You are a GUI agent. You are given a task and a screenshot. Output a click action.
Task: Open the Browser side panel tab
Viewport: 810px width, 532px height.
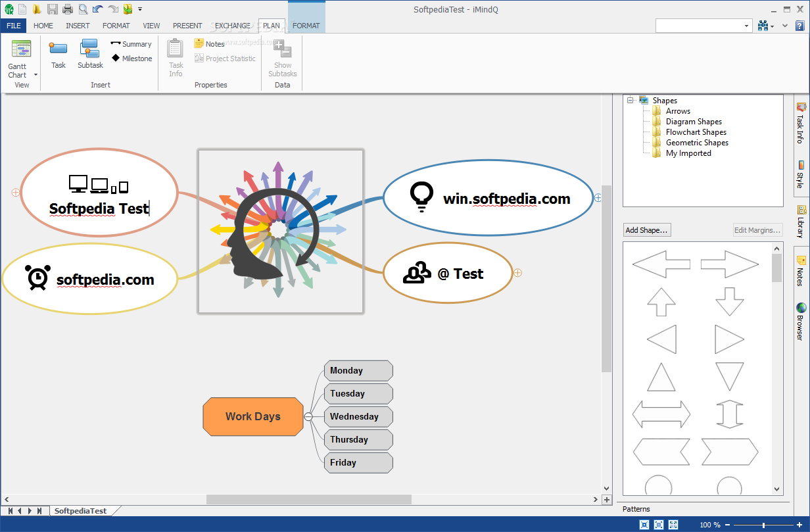pyautogui.click(x=800, y=322)
